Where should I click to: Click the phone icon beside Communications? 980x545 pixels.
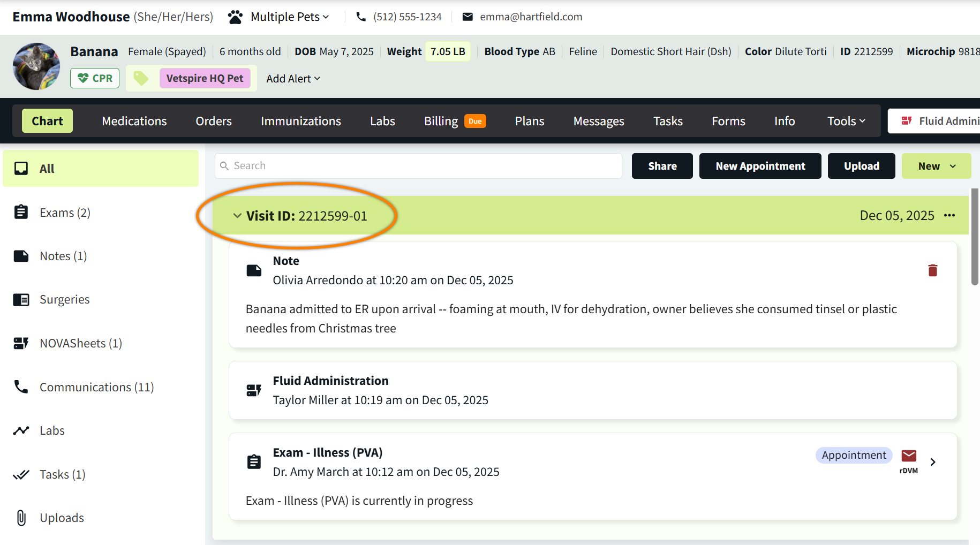click(x=21, y=387)
